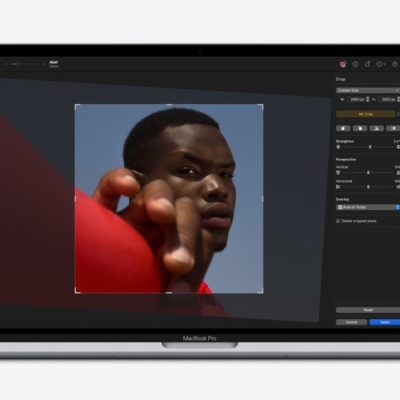
Task: Click the third flip button under ML Crop
Action: click(x=377, y=128)
